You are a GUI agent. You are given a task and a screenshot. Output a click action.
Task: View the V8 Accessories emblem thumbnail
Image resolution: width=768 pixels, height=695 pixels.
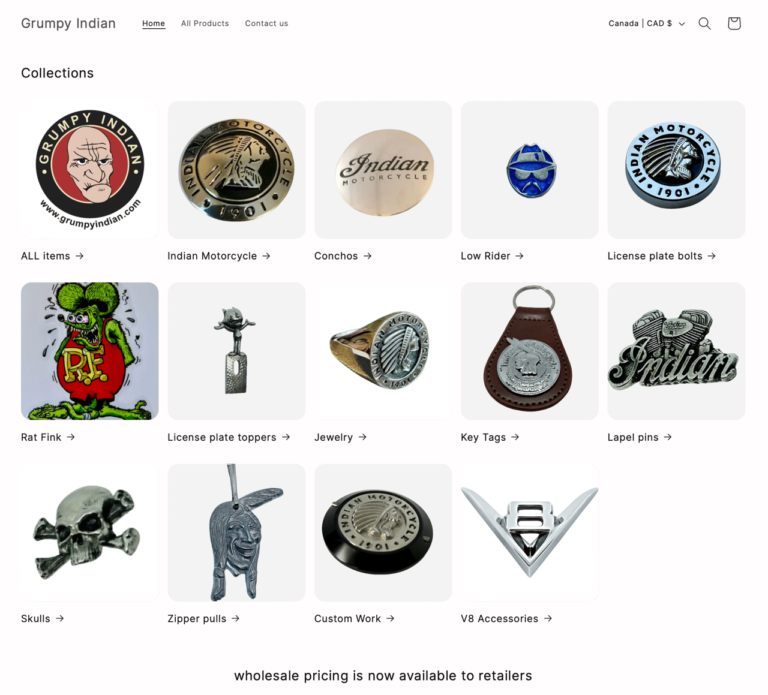[529, 532]
